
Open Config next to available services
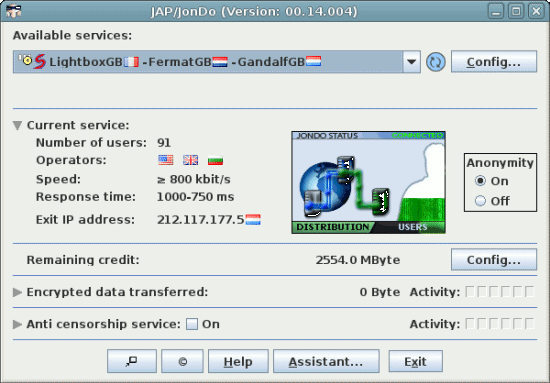coord(494,62)
